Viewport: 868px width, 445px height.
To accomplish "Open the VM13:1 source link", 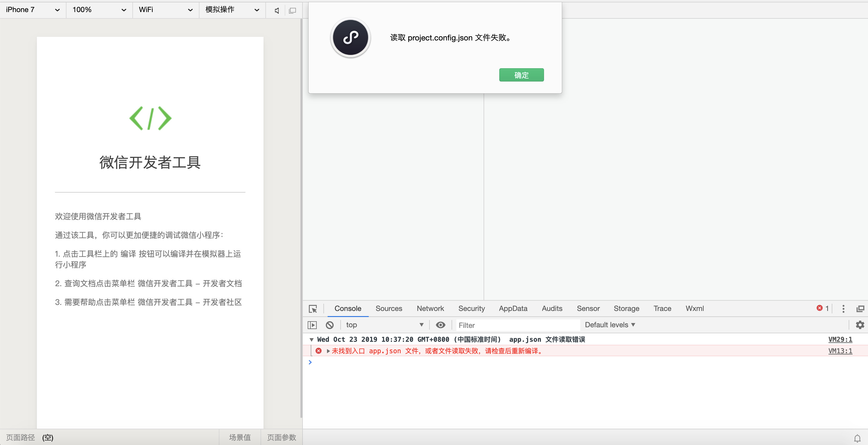I will point(840,351).
